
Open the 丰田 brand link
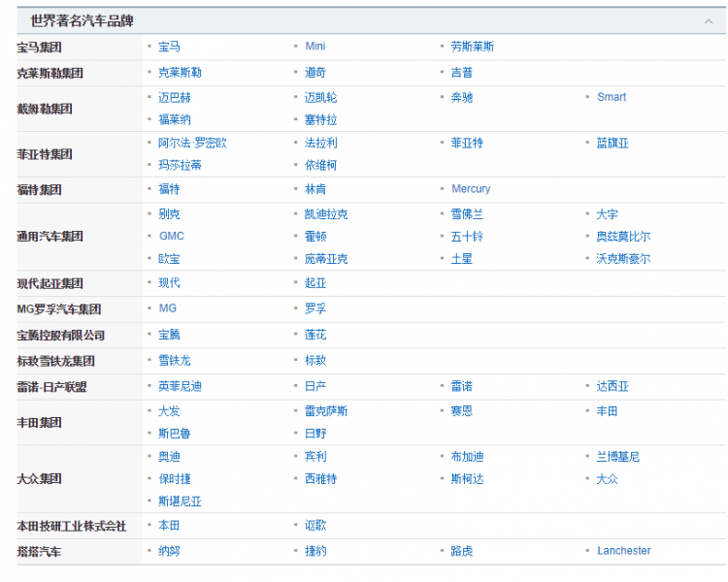pyautogui.click(x=608, y=411)
